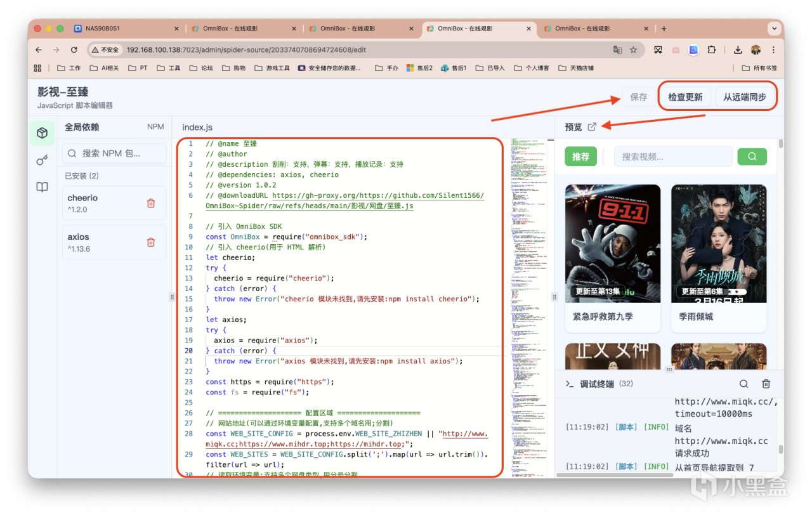812x515 pixels.
Task: Open a new browser tab
Action: (664, 29)
